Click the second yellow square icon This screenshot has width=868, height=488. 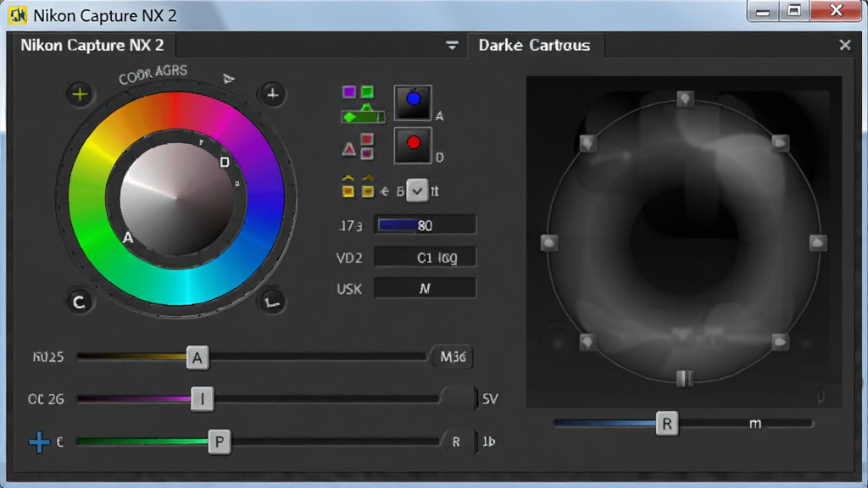pyautogui.click(x=368, y=191)
